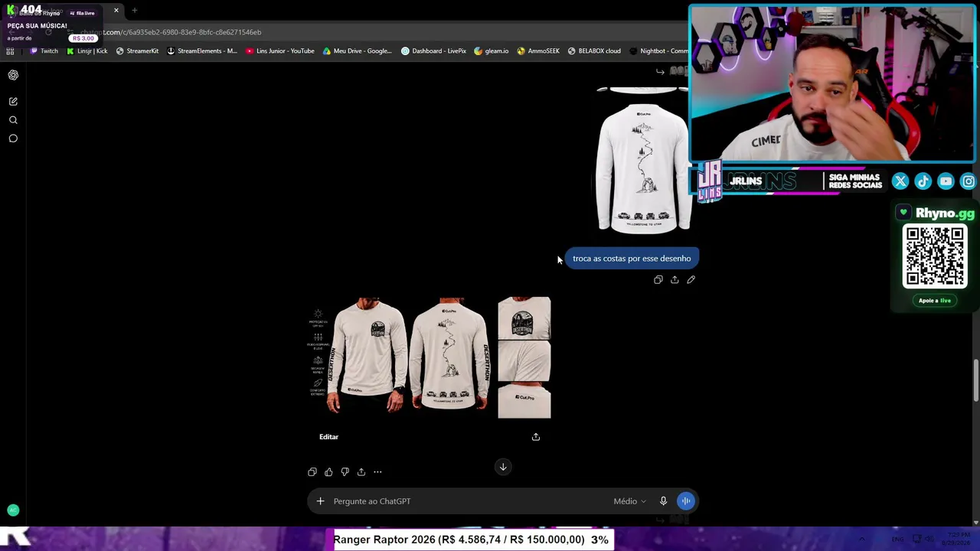The width and height of the screenshot is (980, 551).
Task: Open the ChatGPT logo sidebar home
Action: [x=13, y=75]
